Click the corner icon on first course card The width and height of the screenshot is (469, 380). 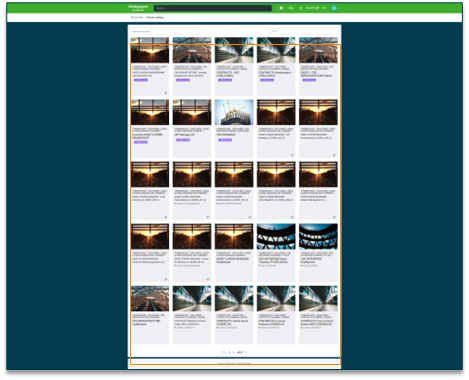tap(166, 93)
